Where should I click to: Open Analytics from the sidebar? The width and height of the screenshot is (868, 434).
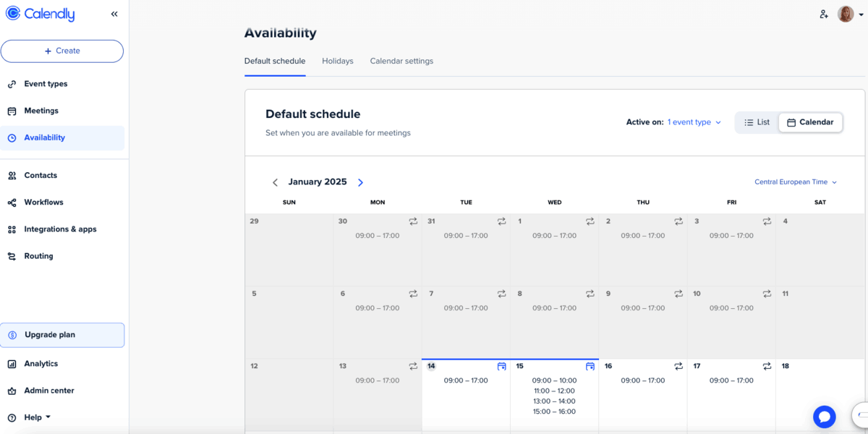[41, 363]
